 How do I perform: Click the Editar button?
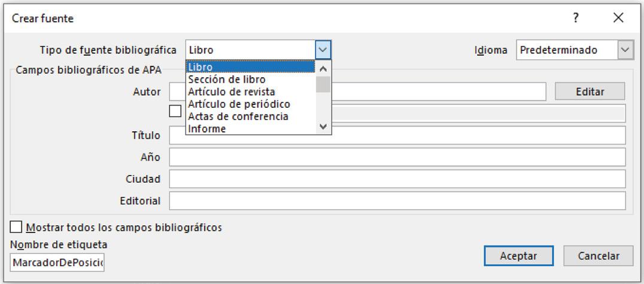[590, 91]
